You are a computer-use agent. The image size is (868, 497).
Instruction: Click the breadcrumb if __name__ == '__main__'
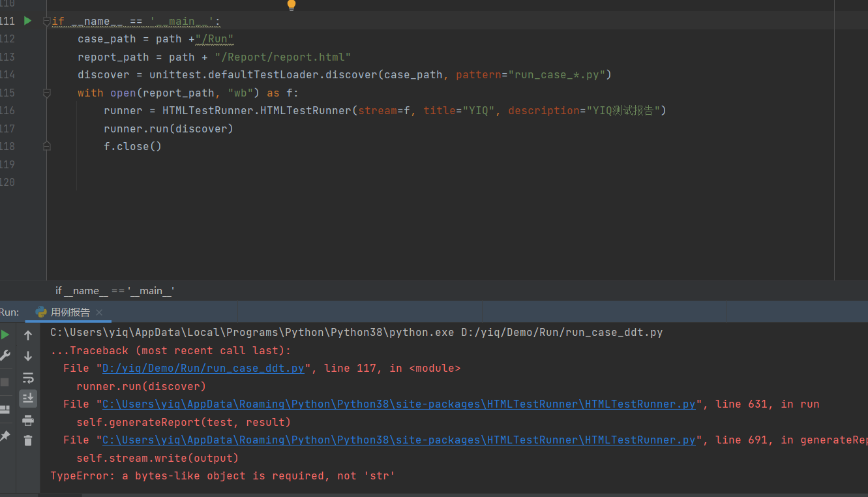point(115,291)
